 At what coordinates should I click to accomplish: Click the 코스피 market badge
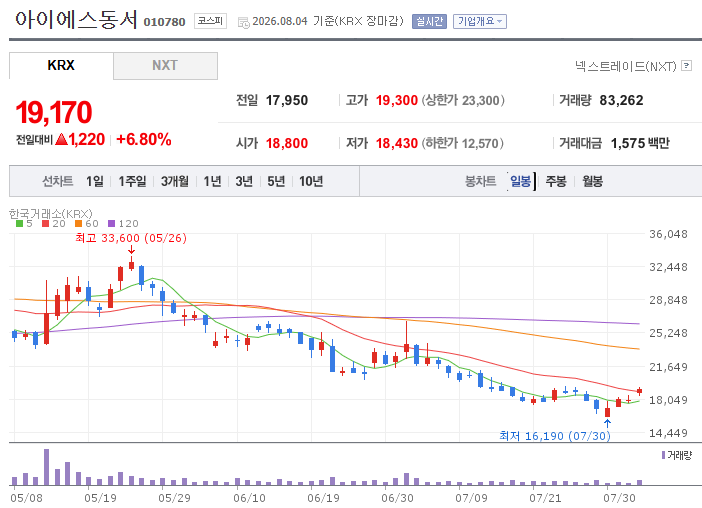210,21
